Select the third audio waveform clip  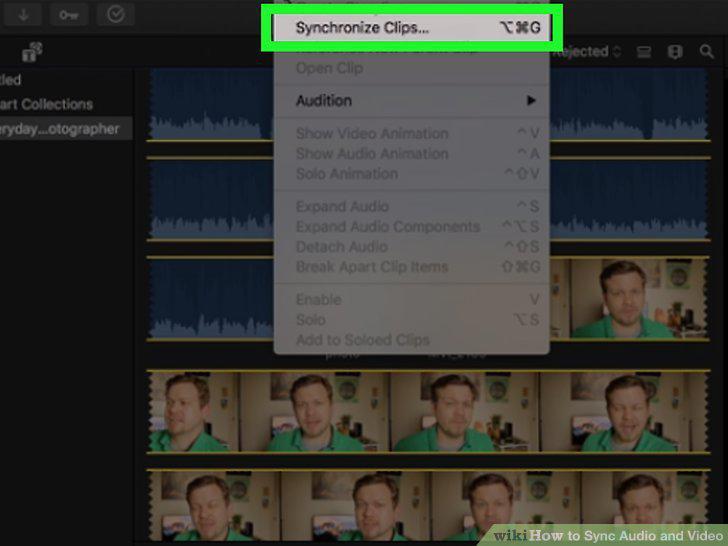(x=211, y=298)
